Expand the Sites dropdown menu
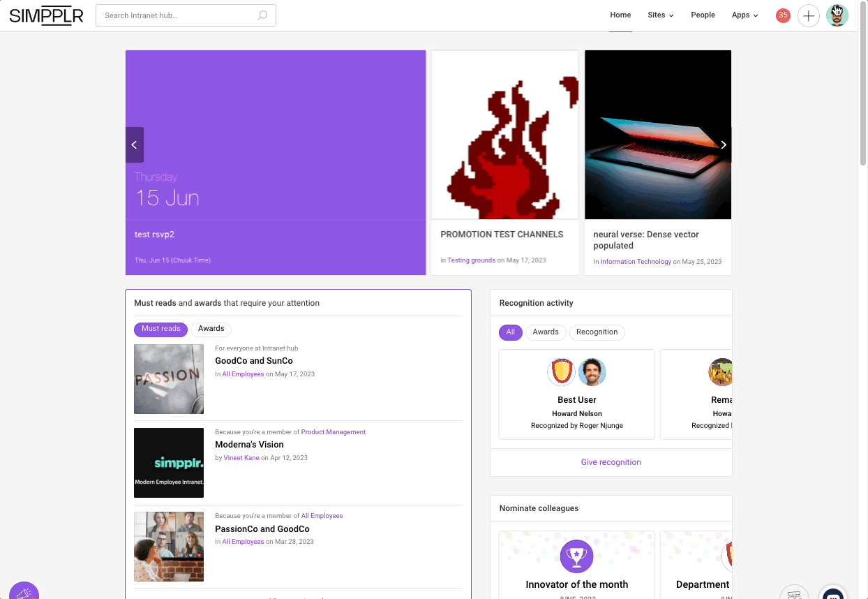Screen dimensions: 868x599 pos(660,15)
